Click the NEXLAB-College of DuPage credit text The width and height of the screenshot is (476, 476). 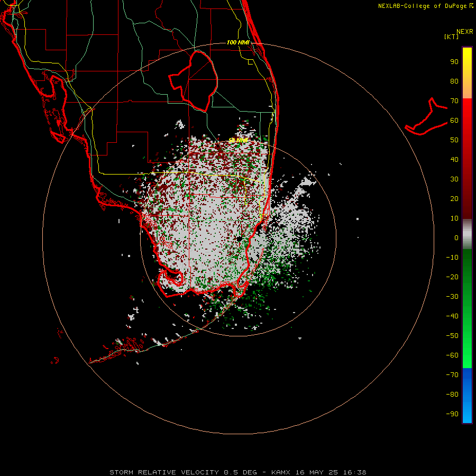pos(425,6)
